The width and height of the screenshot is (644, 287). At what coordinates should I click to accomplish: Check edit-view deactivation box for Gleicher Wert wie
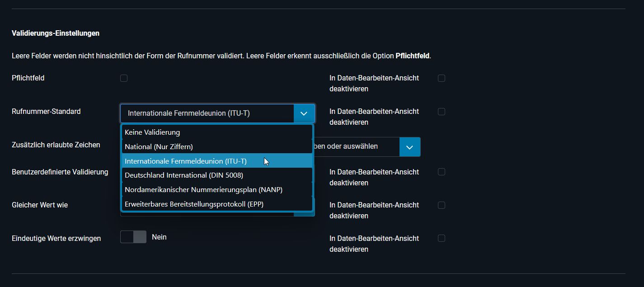tap(442, 205)
